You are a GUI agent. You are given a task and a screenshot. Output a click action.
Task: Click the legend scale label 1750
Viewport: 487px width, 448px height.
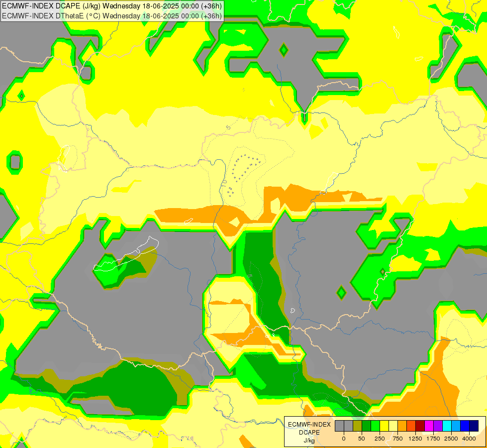(433, 439)
